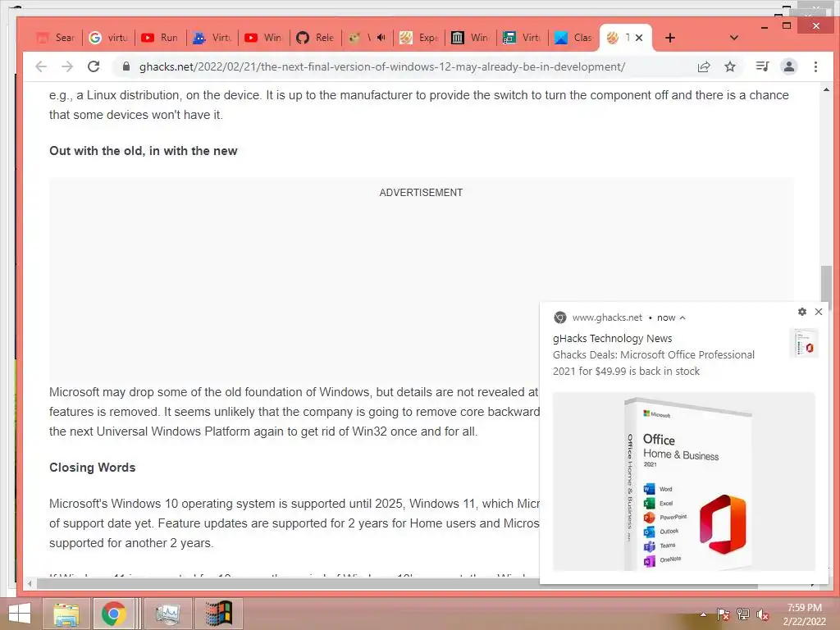Image resolution: width=840 pixels, height=630 pixels.
Task: Show hidden system tray icons
Action: [703, 614]
